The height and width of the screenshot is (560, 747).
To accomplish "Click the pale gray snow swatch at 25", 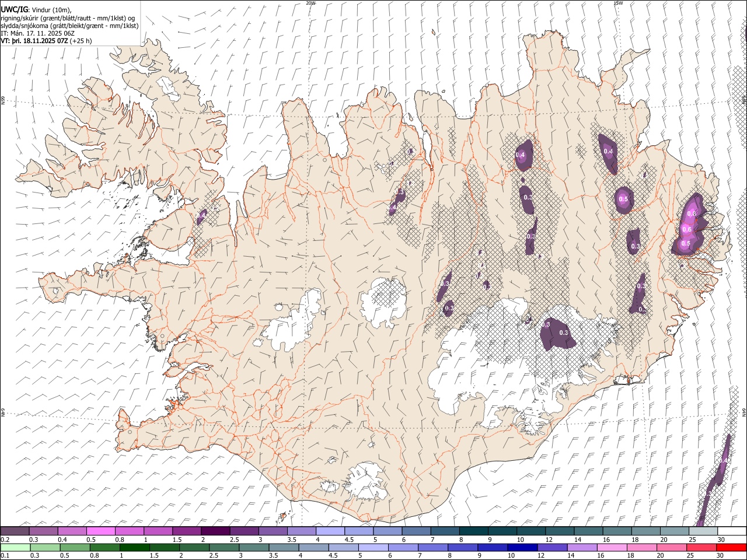I will 703,531.
